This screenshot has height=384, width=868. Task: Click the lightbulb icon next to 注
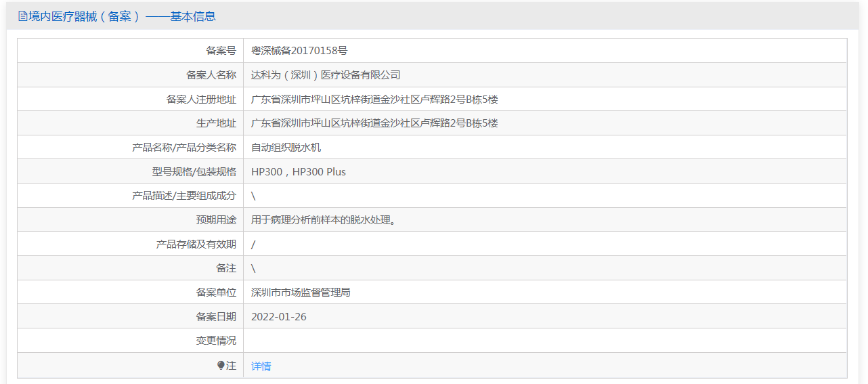[221, 366]
